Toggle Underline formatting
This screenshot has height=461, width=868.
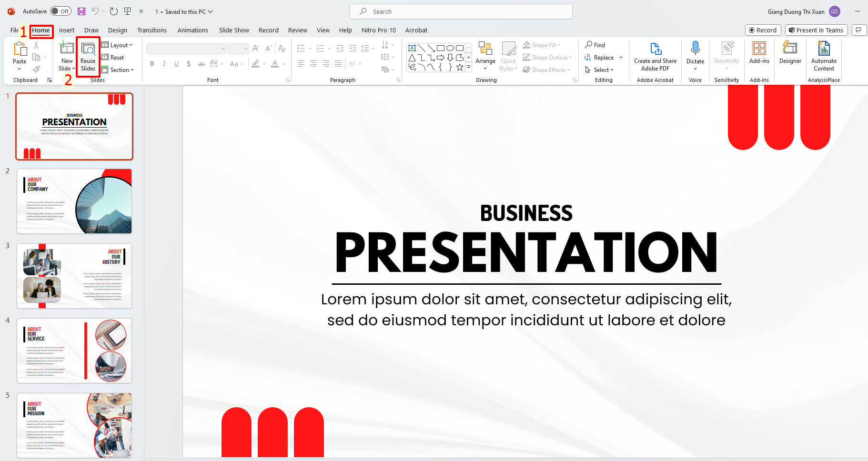pos(177,64)
